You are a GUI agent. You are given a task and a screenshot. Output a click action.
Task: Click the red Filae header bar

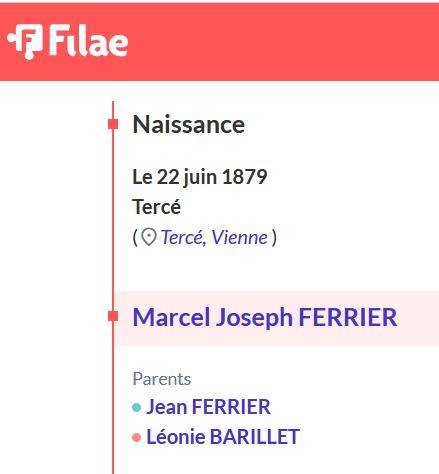coord(219,42)
